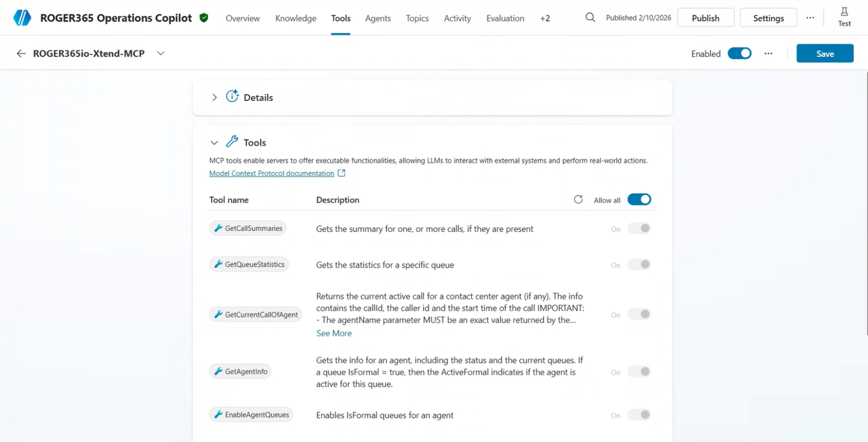Toggle the GetQueueStatistics On switch
This screenshot has width=868, height=442.
point(639,265)
